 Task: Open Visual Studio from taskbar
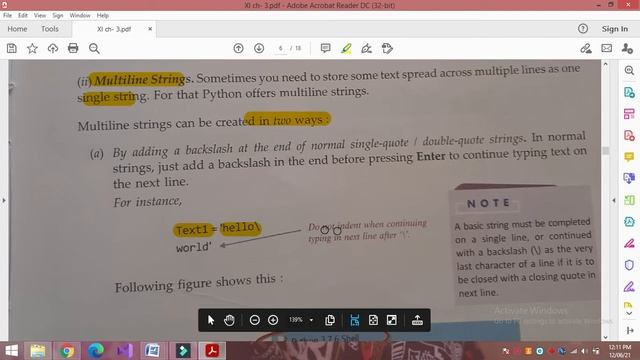click(x=125, y=351)
